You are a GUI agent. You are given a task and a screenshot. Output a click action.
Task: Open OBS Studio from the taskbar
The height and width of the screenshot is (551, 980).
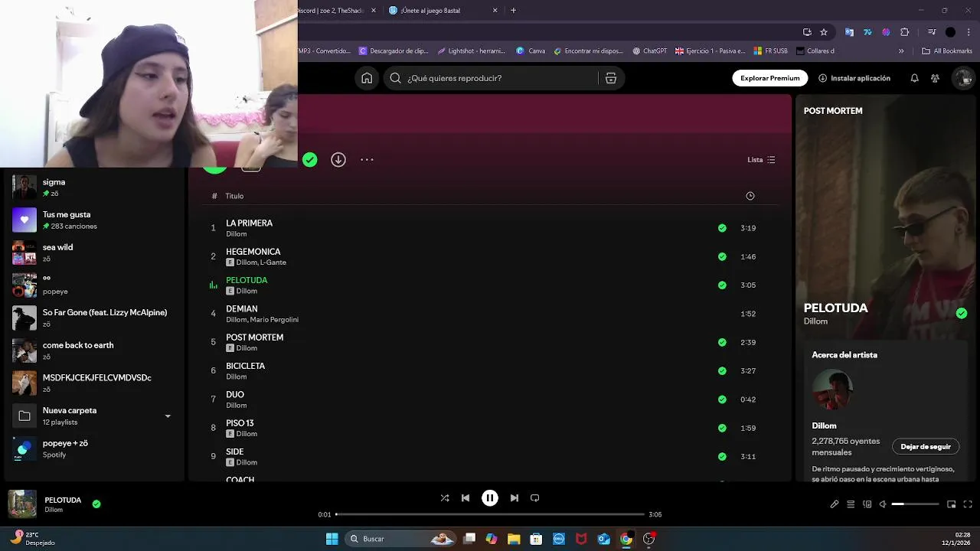click(648, 539)
